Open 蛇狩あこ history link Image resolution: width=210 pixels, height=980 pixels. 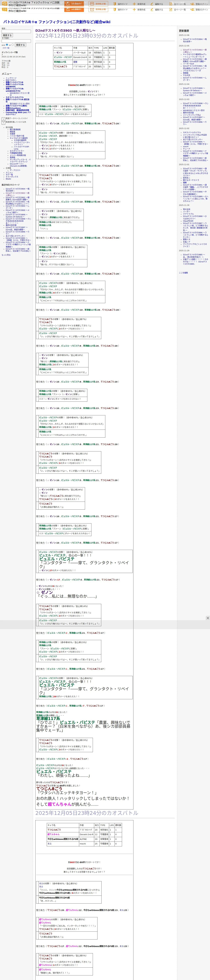186,178
